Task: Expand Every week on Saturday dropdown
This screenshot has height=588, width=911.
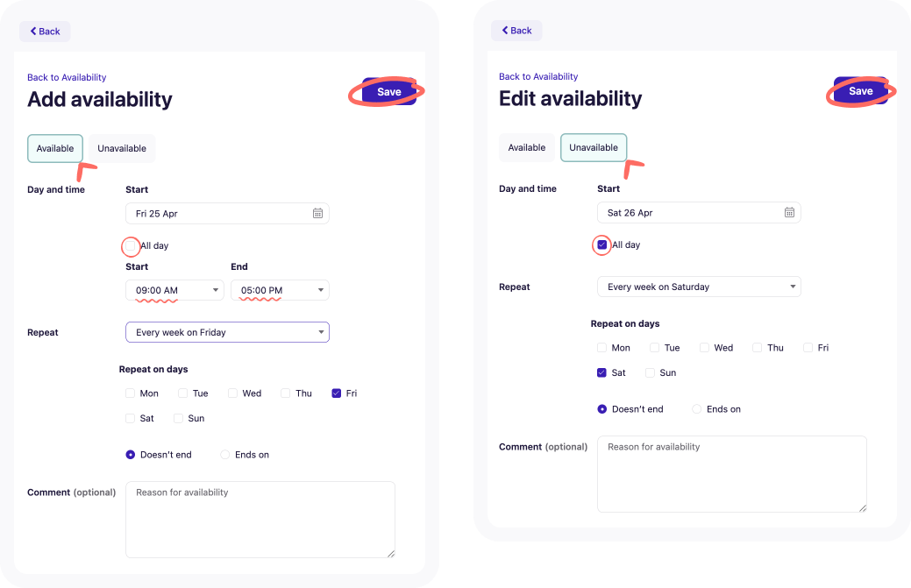Action: 699,287
